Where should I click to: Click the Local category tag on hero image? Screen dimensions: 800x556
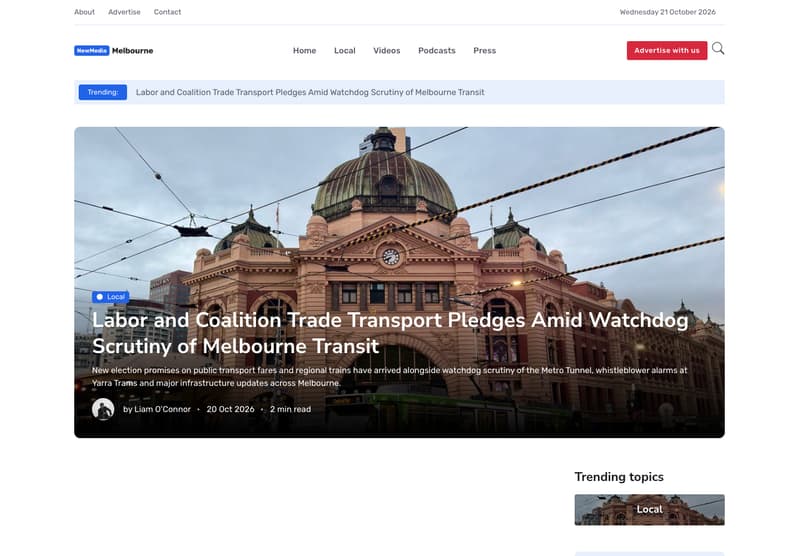coord(111,297)
